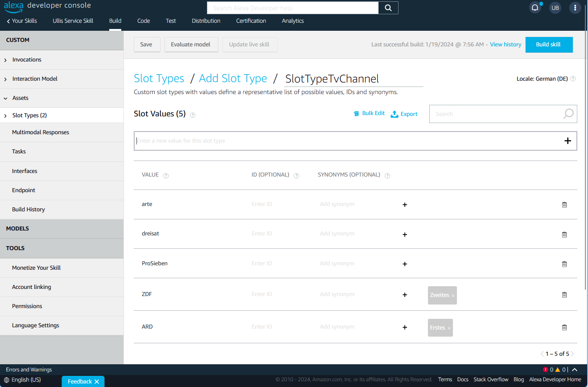Open help icon beside SYNONYMS (OPTIONAL)
This screenshot has width=588, height=387.
point(387,175)
